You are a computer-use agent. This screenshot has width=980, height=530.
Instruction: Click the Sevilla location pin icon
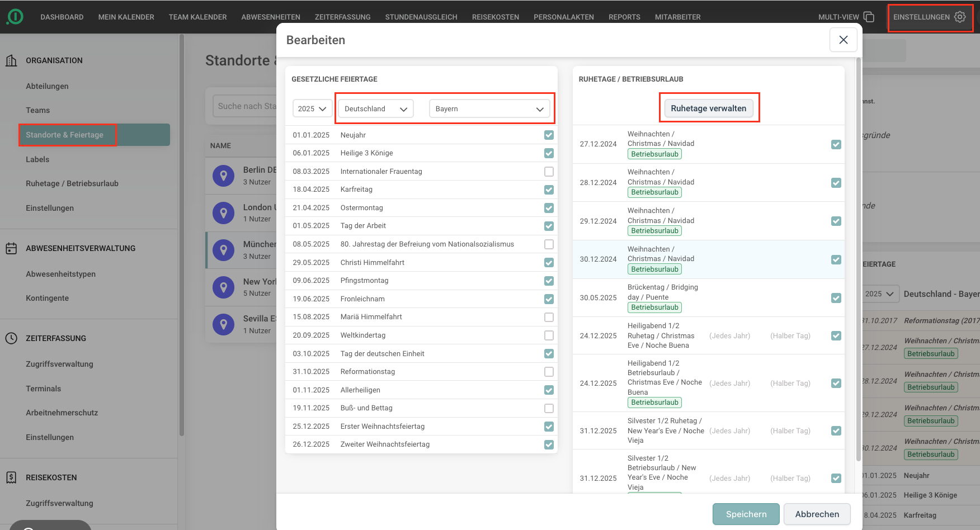coord(223,324)
